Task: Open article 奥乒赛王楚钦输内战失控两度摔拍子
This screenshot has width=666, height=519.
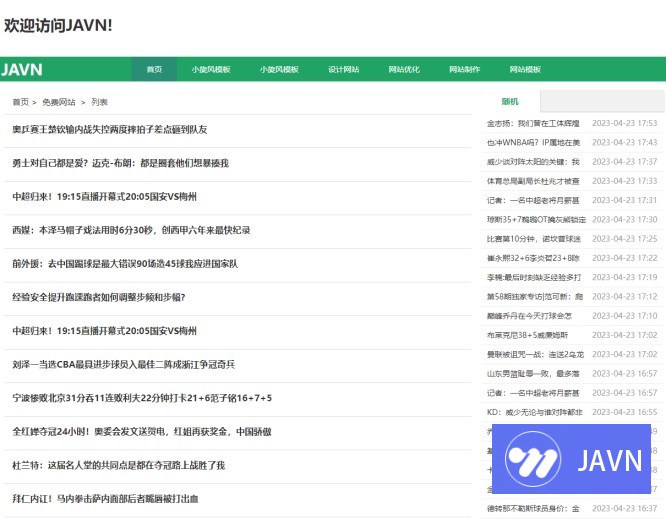Action: click(110, 130)
